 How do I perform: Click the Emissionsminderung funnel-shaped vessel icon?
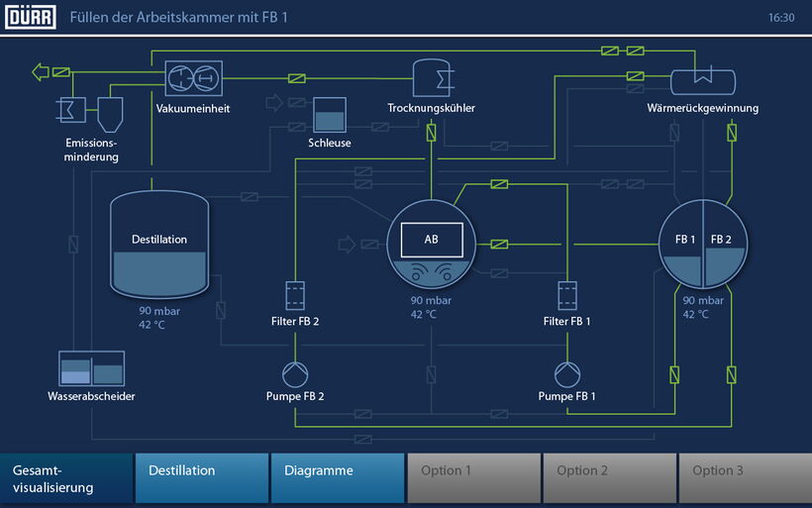click(x=110, y=115)
